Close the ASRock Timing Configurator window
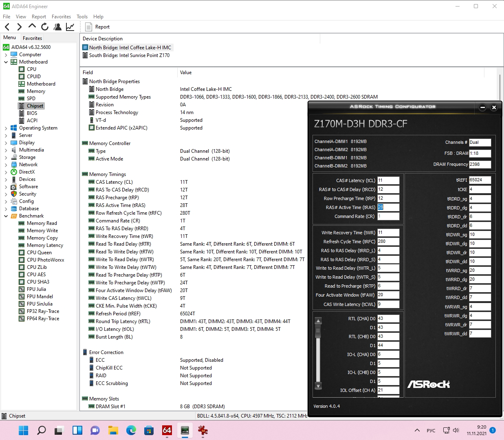Screen dimensions: 504x440 click(494, 108)
